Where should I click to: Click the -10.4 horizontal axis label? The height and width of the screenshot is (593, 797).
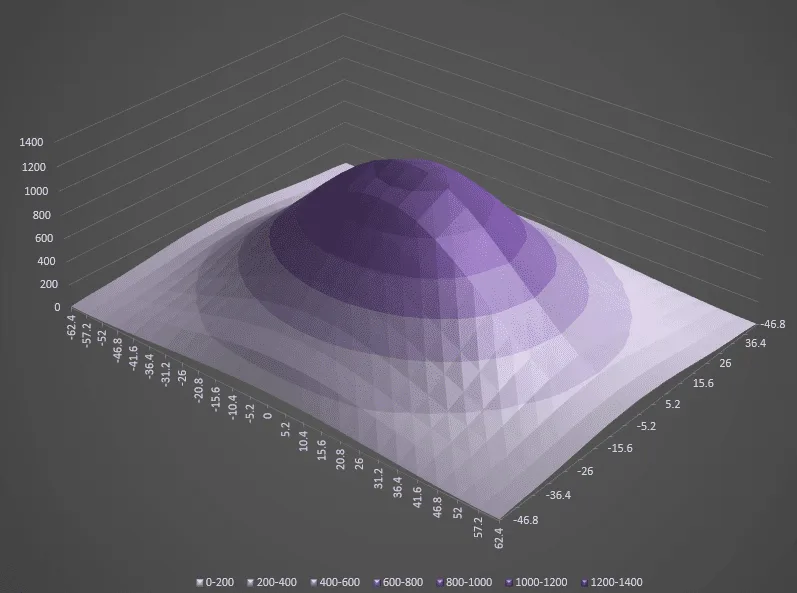[232, 406]
